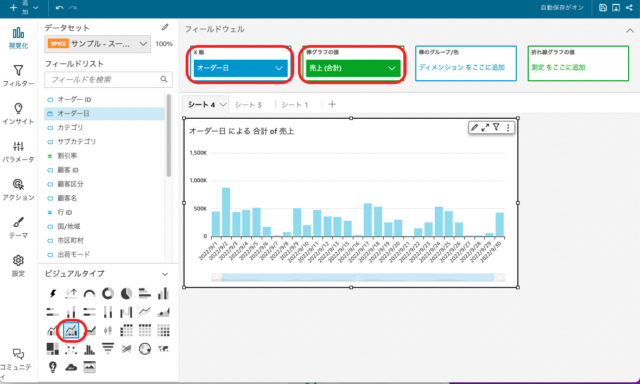This screenshot has width=640, height=384.
Task: Choose the funnel chart visual type
Action: [108, 348]
